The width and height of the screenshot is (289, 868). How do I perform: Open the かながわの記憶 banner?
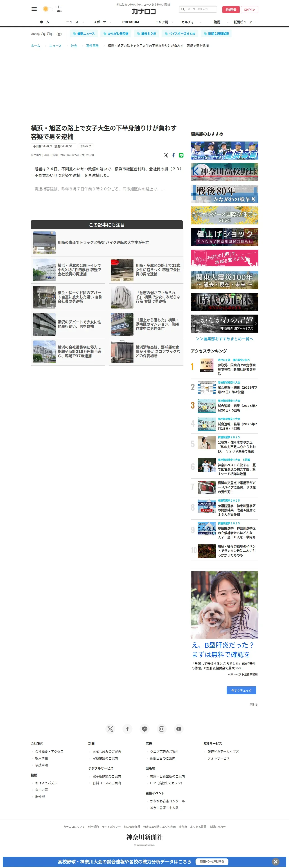[224, 324]
